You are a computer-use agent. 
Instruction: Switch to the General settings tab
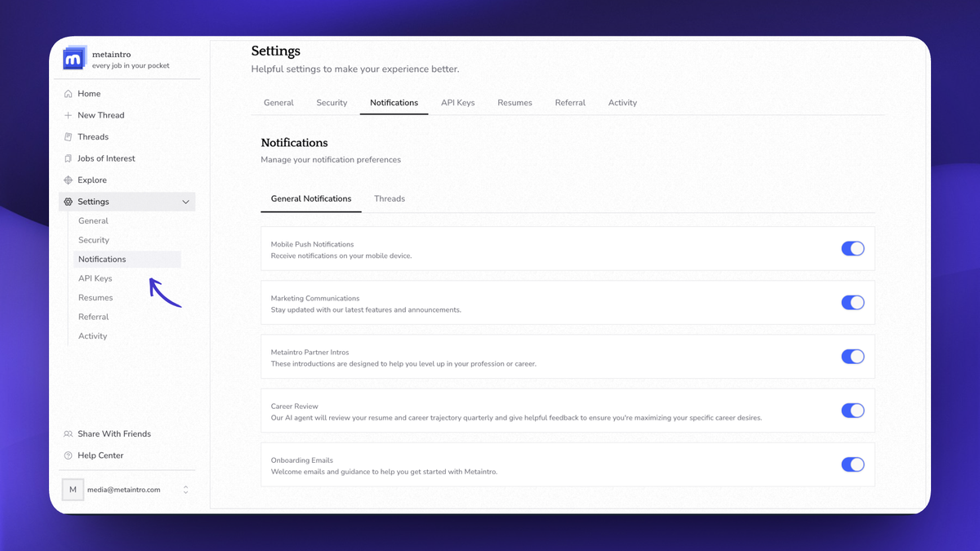(278, 103)
